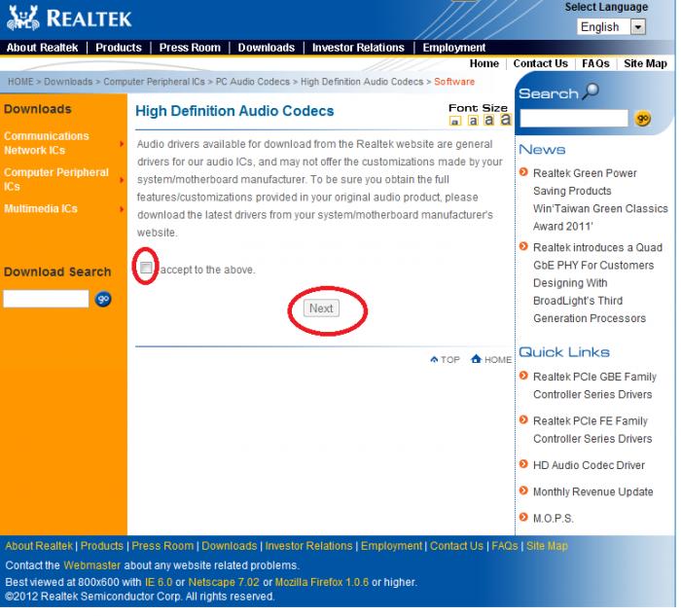Viewport: 681px width, 616px height.
Task: Open the Products menu
Action: coord(119,48)
